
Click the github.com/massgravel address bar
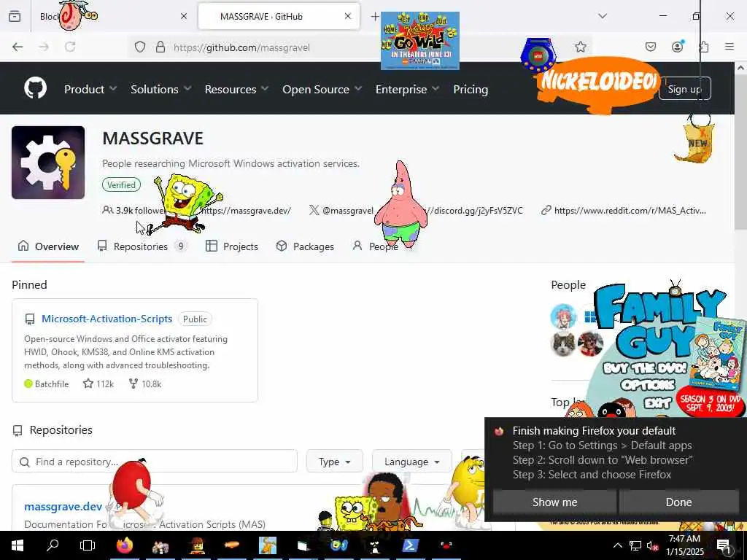362,47
